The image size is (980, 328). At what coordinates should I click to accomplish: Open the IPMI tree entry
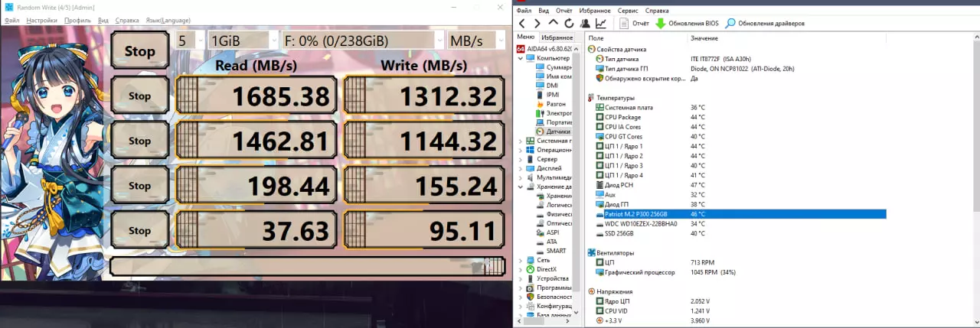tap(548, 95)
